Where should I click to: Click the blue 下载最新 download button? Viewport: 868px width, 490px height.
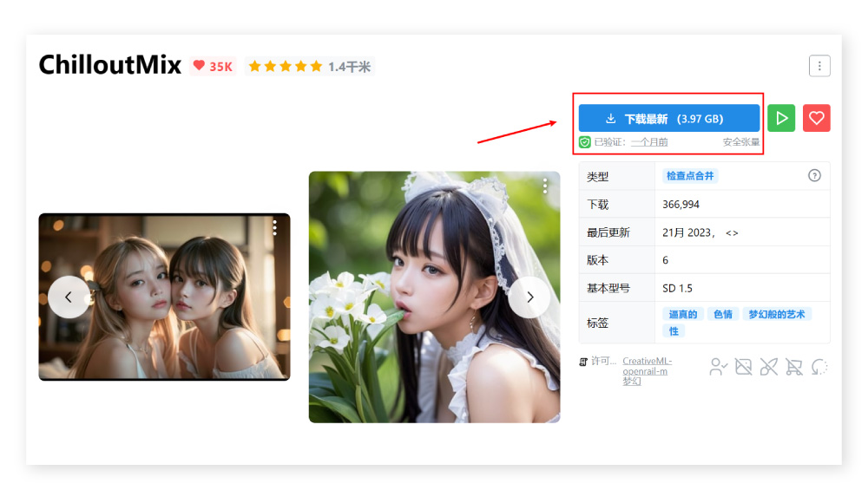click(x=668, y=119)
